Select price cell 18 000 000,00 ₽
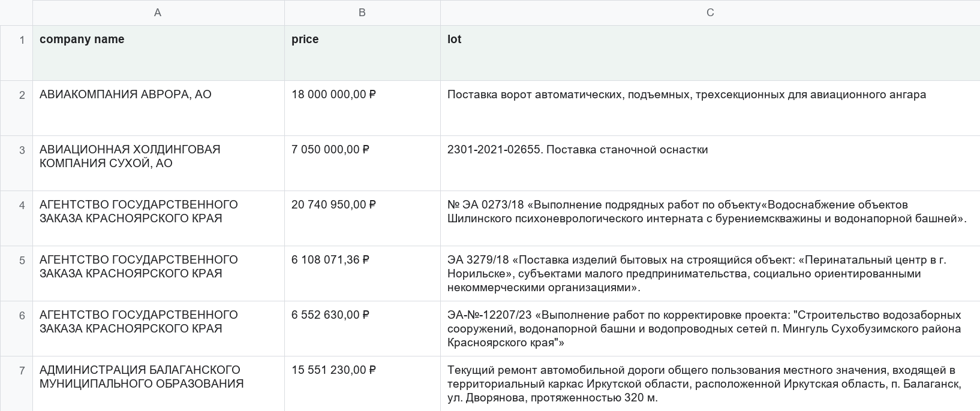This screenshot has height=411, width=980. (362, 108)
